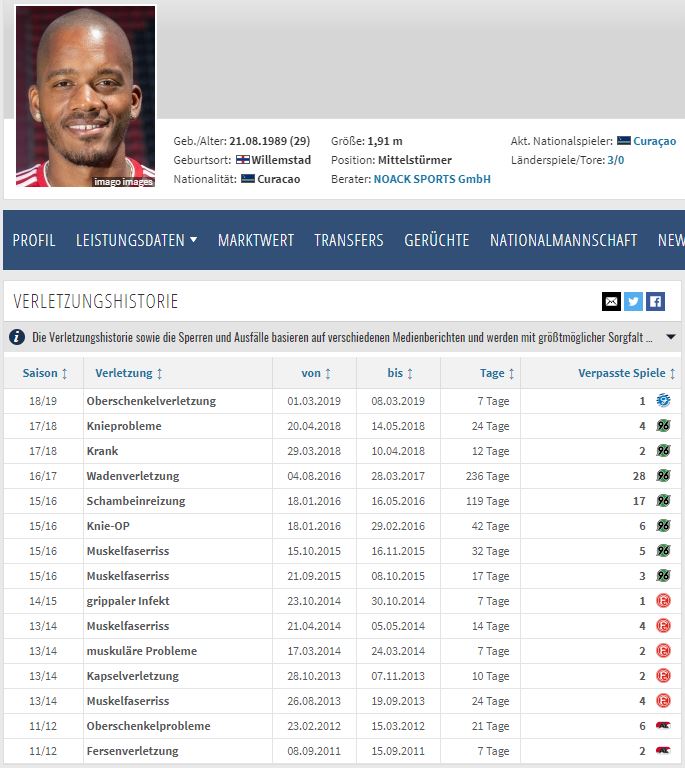Viewport: 685px width, 768px height.
Task: Open the partially visible News tab
Action: tap(671, 240)
